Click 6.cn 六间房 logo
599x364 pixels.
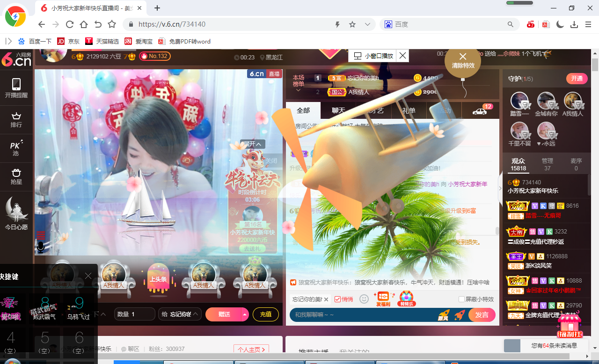click(x=16, y=59)
